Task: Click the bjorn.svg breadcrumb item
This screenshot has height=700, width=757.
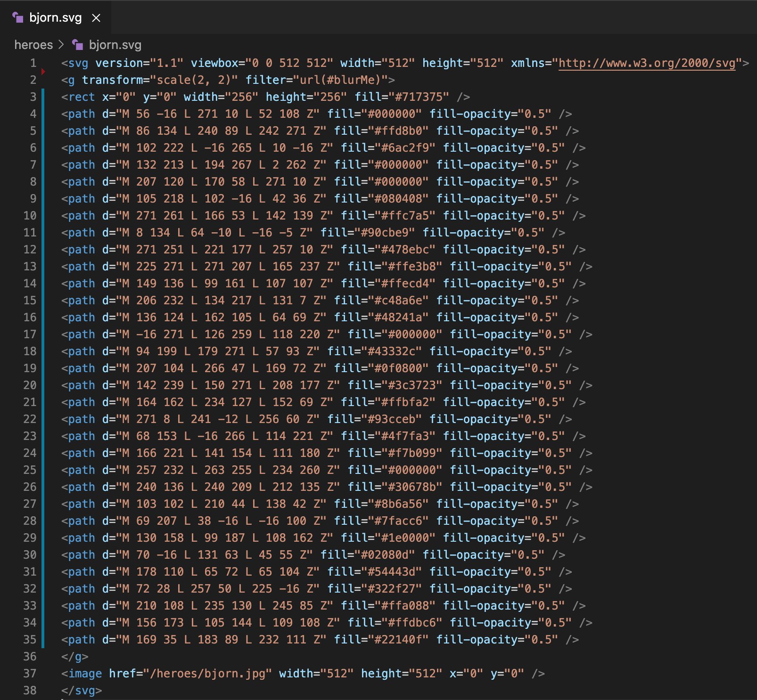Action: point(115,45)
